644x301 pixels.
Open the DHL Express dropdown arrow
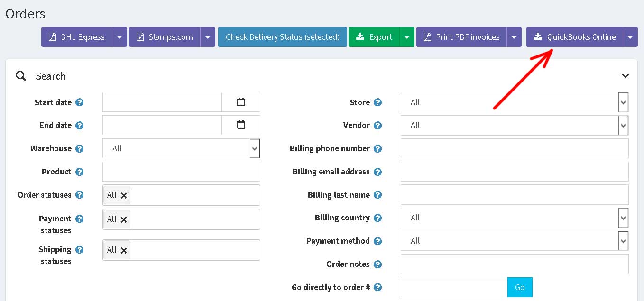click(120, 37)
